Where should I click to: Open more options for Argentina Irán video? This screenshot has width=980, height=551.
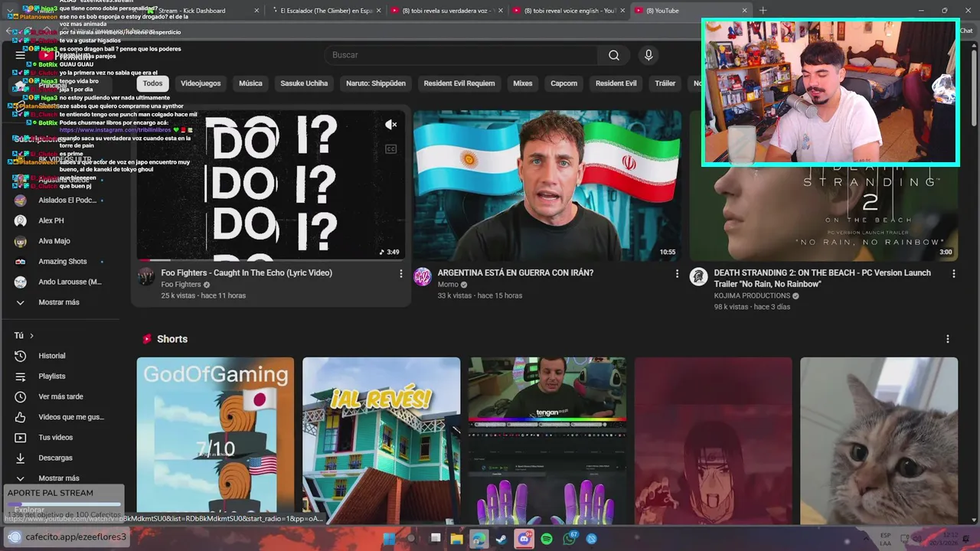[x=677, y=273]
